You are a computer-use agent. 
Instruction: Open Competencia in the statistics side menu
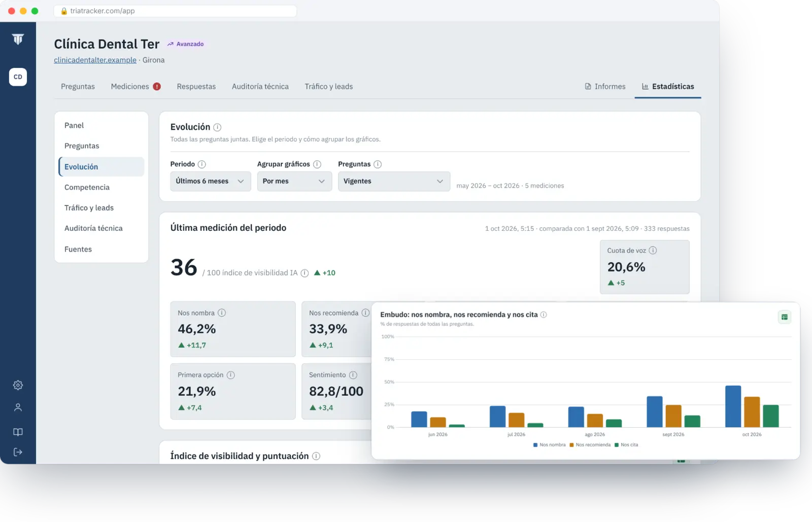point(101,187)
